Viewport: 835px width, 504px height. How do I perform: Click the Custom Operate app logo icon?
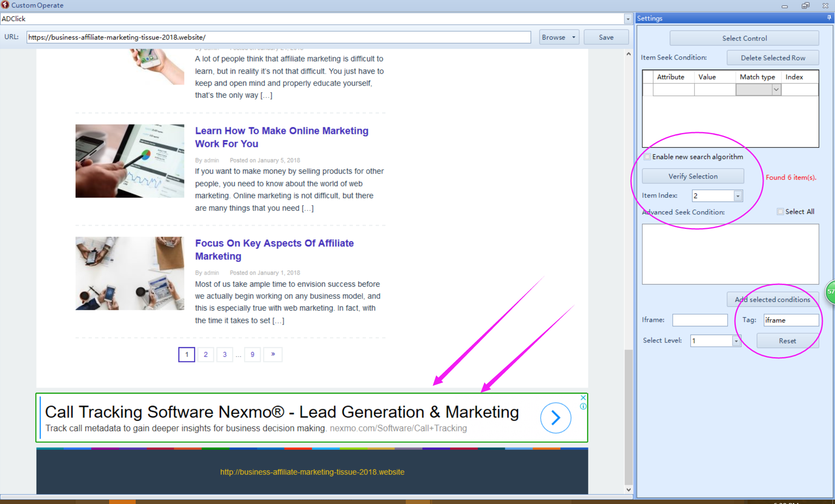(5, 5)
